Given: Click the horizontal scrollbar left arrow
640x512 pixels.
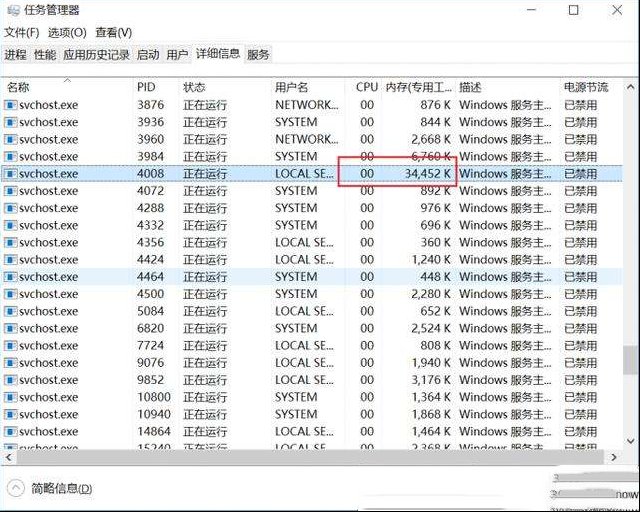Looking at the screenshot, I should tap(8, 457).
